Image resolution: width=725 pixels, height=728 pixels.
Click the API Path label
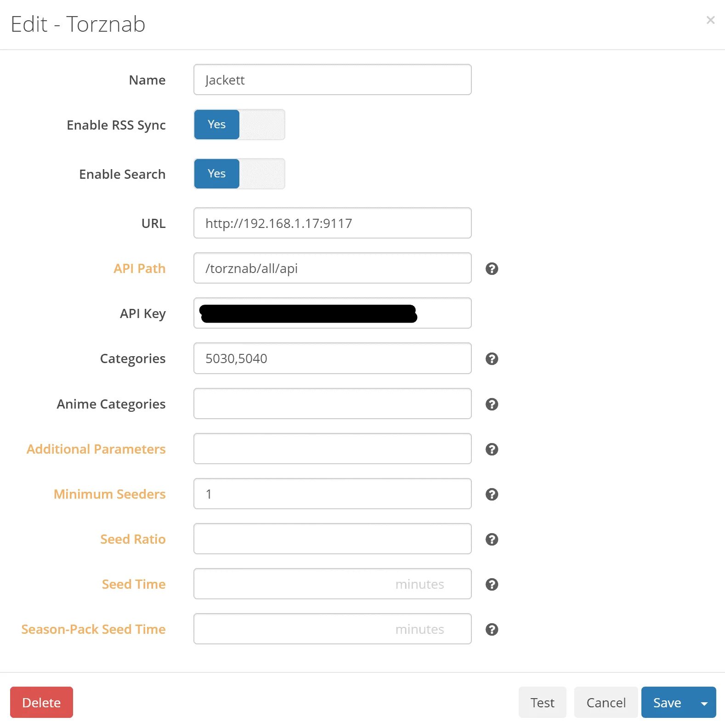tap(140, 268)
